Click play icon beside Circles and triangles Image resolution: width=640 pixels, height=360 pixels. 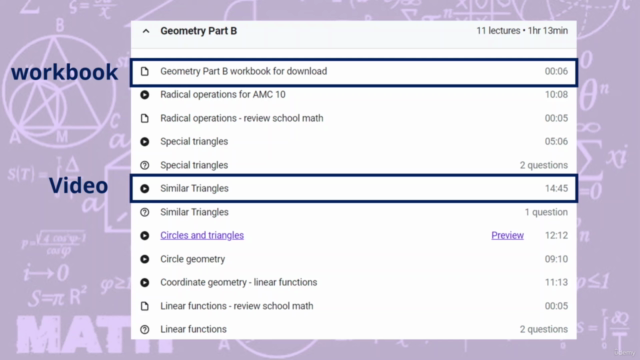[144, 236]
